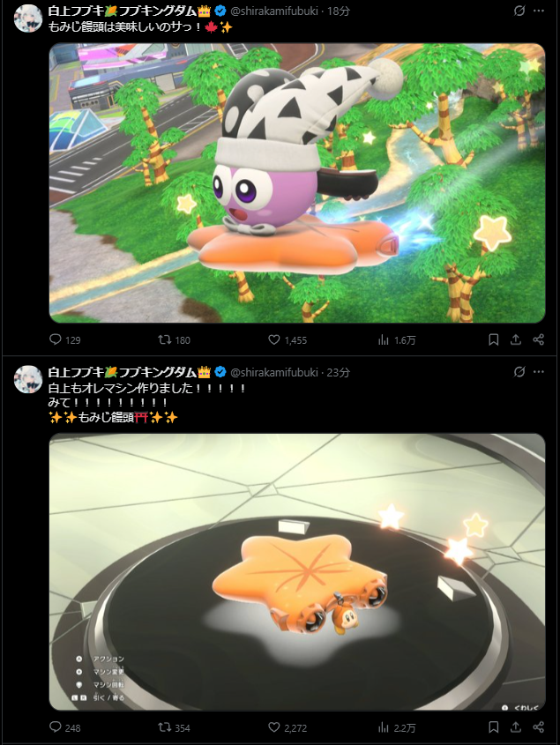Open Grok icon on the second post
The height and width of the screenshot is (745, 560).
click(519, 371)
